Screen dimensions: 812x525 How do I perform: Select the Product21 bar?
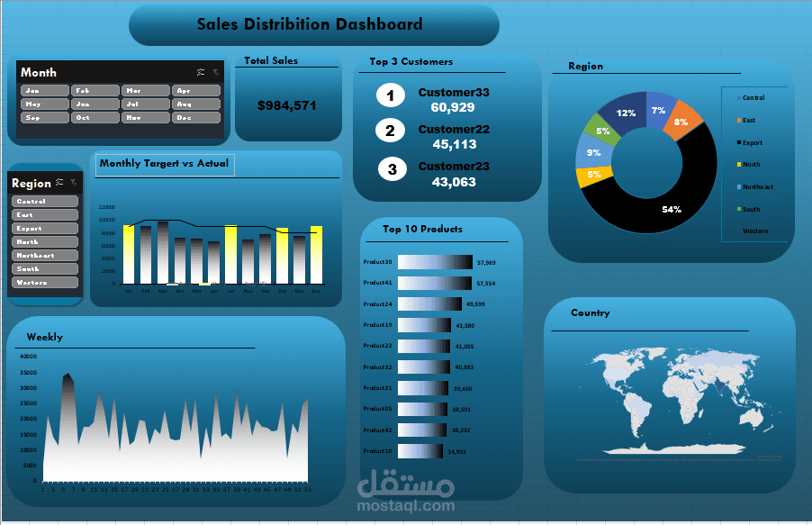click(423, 388)
